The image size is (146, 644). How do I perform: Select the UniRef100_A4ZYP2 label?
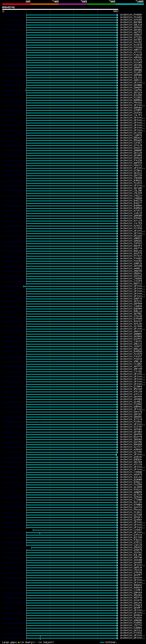pos(131,32)
